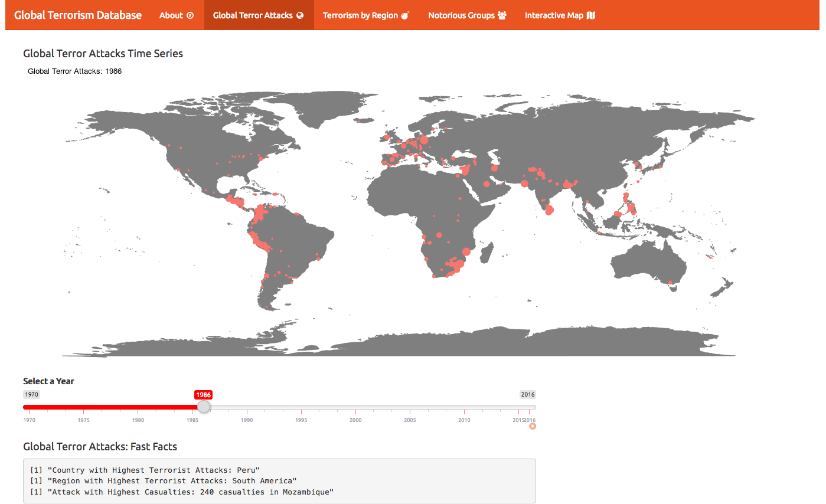
Task: Click the people icon beside Notorious Groups
Action: click(x=502, y=15)
